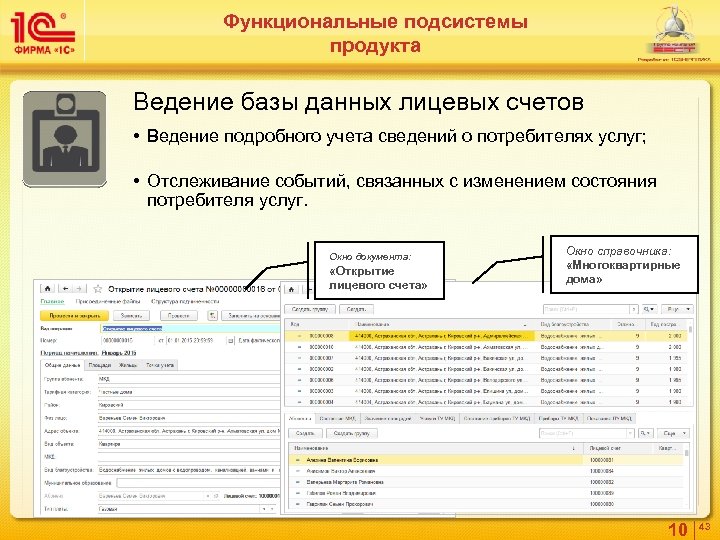Select the subscriber row Алехина Валентина Борисовна
Screen dimensions: 720x540
tap(486, 460)
